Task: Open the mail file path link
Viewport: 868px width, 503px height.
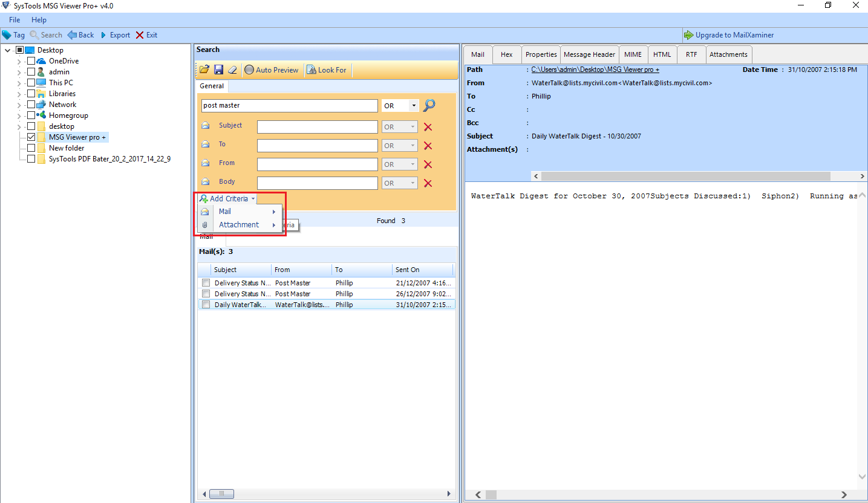Action: 595,70
